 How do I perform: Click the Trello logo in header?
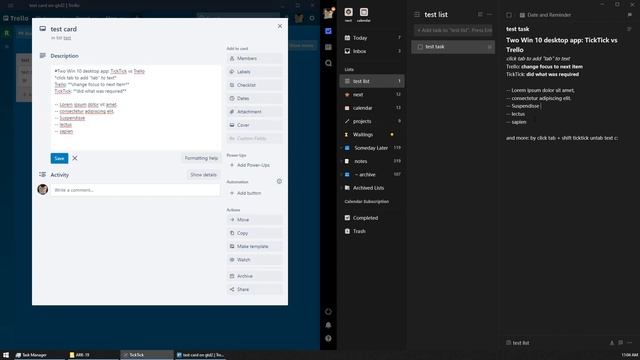pos(16,18)
